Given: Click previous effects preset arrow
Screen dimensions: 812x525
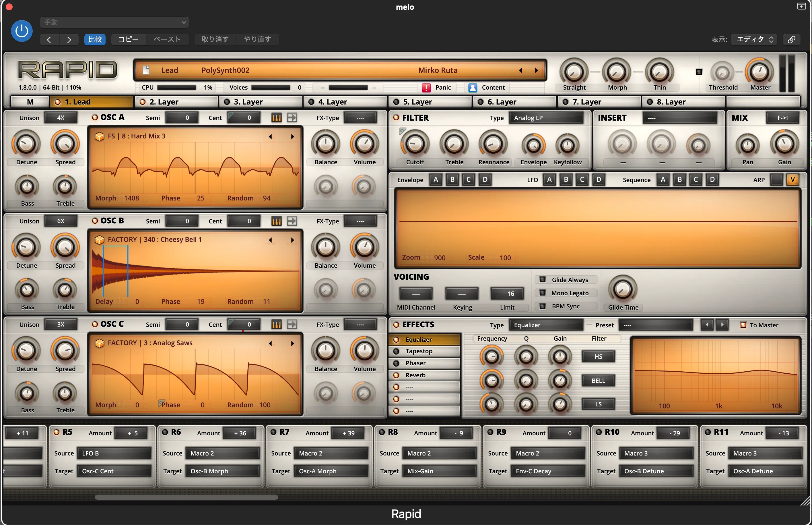Looking at the screenshot, I should (707, 325).
